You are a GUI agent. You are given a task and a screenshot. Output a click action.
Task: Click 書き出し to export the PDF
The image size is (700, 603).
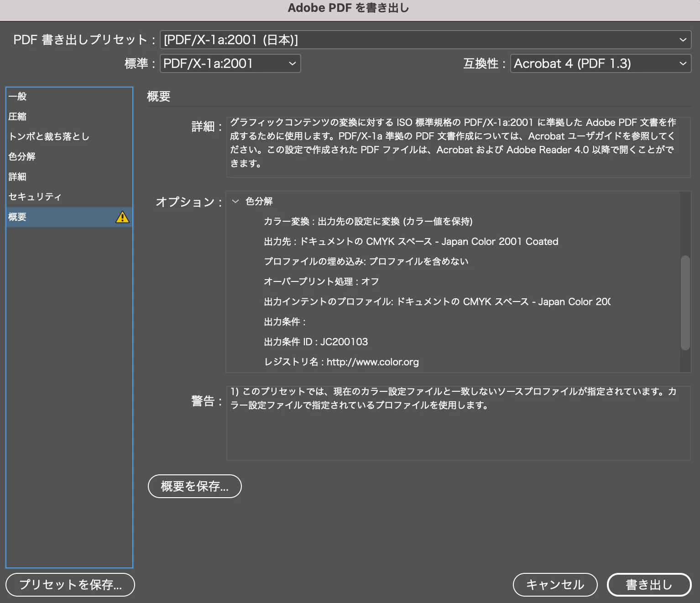click(649, 585)
